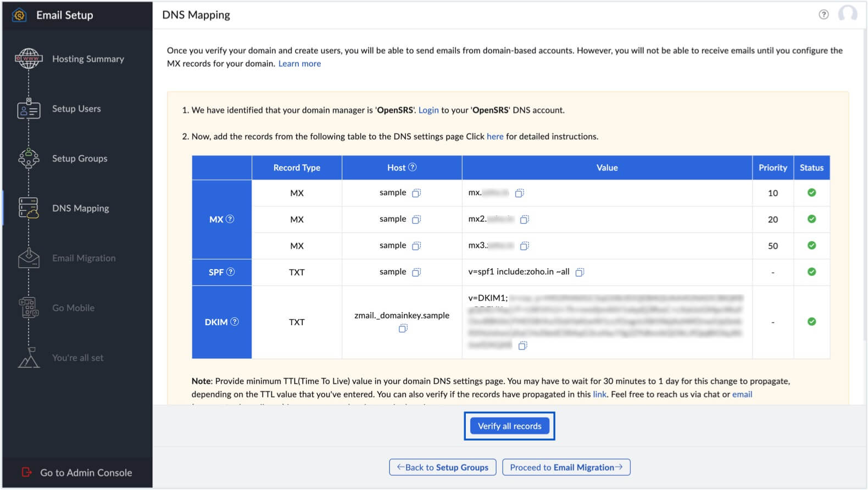
Task: Go back to Setup Groups
Action: 442,467
